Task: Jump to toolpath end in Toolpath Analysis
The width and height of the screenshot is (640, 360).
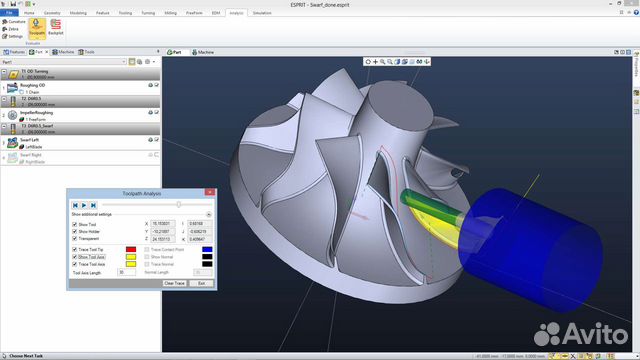Action: click(x=93, y=205)
